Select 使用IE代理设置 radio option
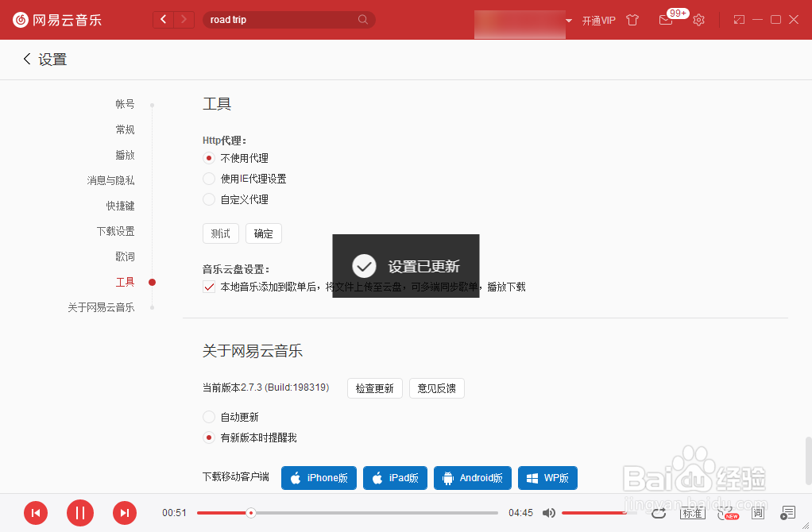812x532 pixels. pyautogui.click(x=209, y=179)
